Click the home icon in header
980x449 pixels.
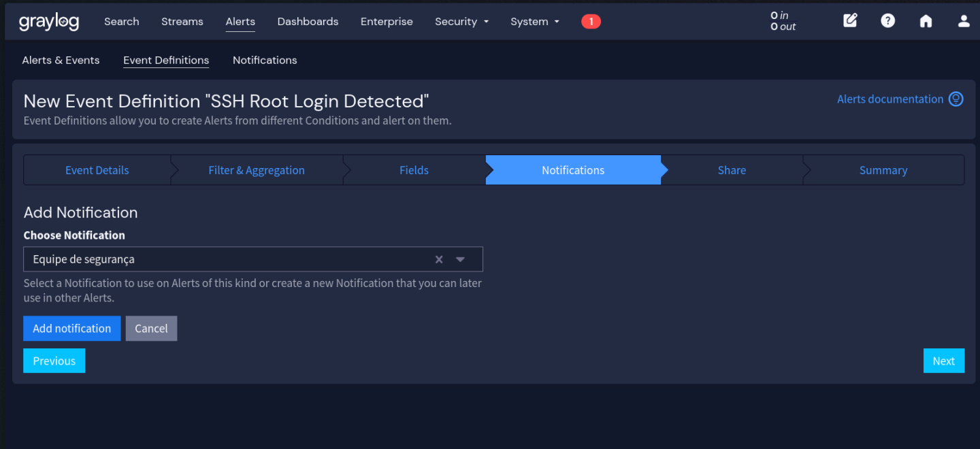pos(926,21)
